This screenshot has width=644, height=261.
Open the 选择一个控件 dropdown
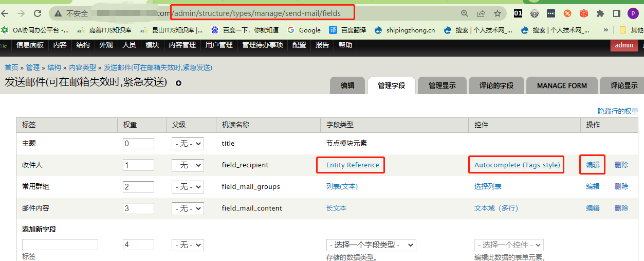[x=509, y=245]
